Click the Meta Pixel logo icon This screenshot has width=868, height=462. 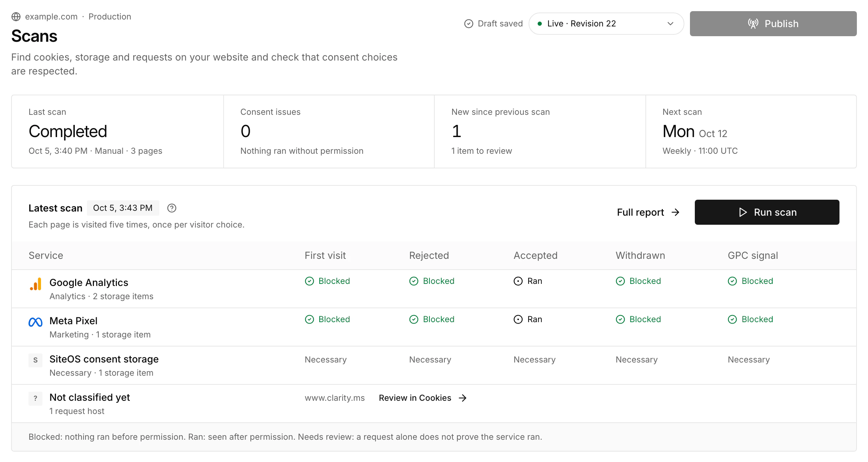coord(35,322)
